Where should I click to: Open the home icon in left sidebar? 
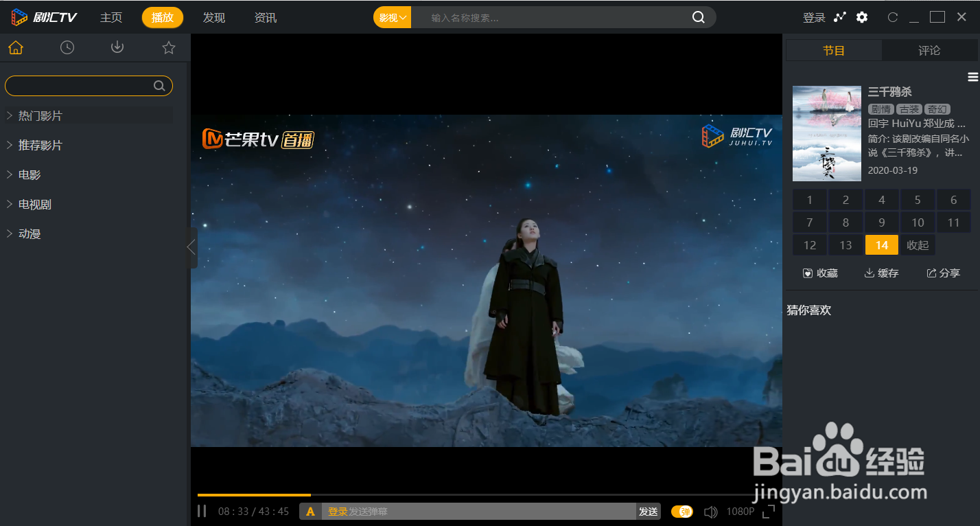pyautogui.click(x=16, y=47)
